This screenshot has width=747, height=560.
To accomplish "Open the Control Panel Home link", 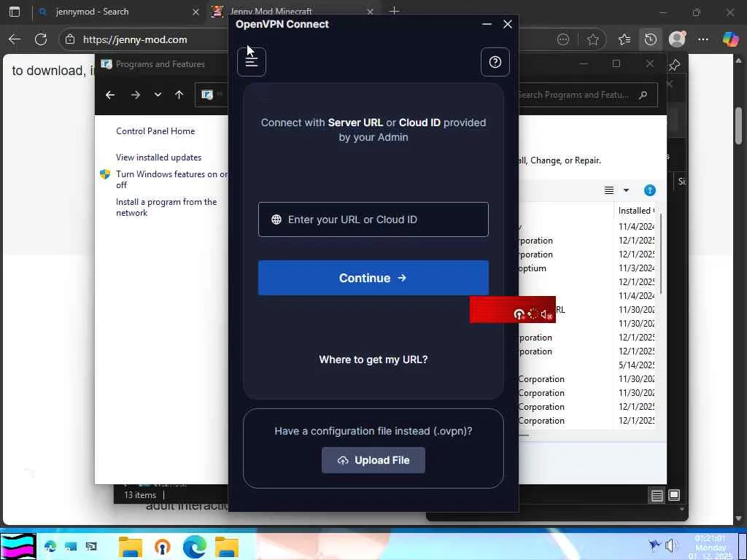I will 155,131.
